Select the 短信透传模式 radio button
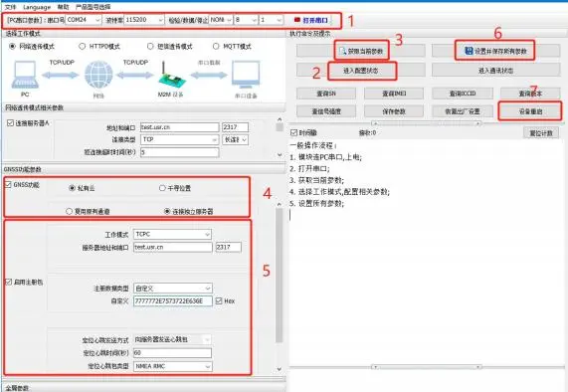This screenshot has height=392, width=568. [150, 47]
